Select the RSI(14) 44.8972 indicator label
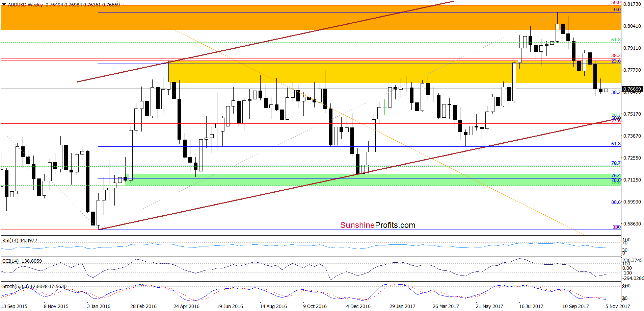The height and width of the screenshot is (311, 644). click(x=20, y=240)
